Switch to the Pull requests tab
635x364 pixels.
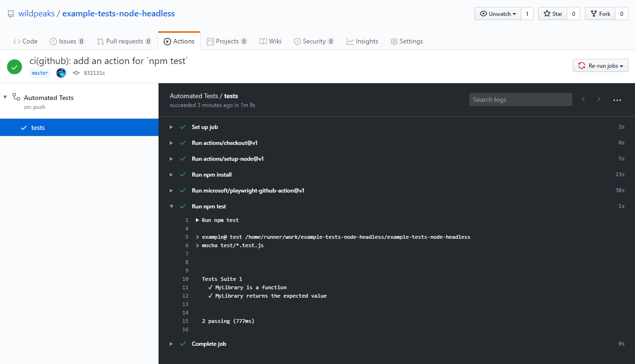click(x=124, y=41)
